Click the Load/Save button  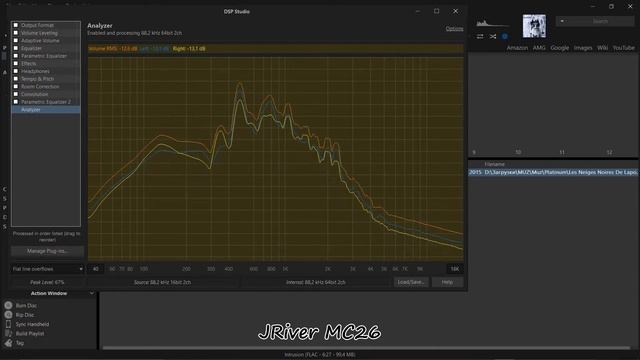coord(411,282)
